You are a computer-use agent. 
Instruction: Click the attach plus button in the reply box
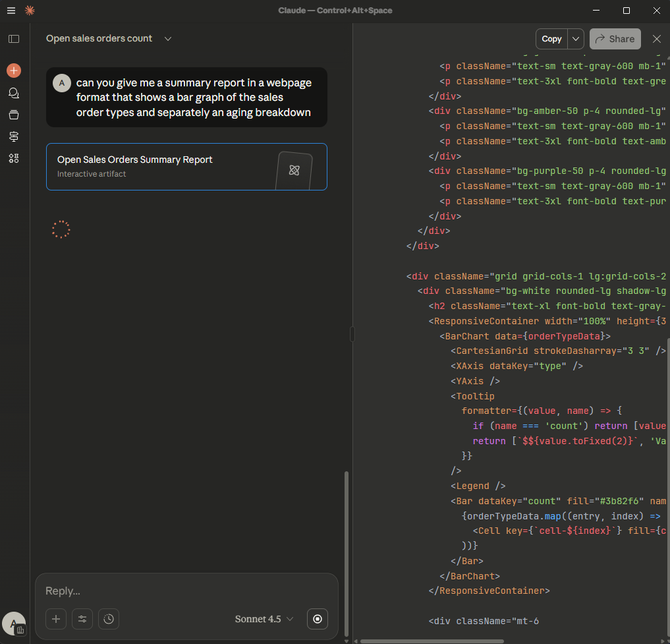point(56,619)
